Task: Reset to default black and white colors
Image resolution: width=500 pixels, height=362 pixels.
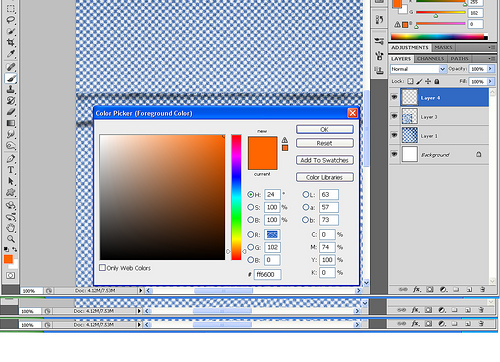Action: 6,249
